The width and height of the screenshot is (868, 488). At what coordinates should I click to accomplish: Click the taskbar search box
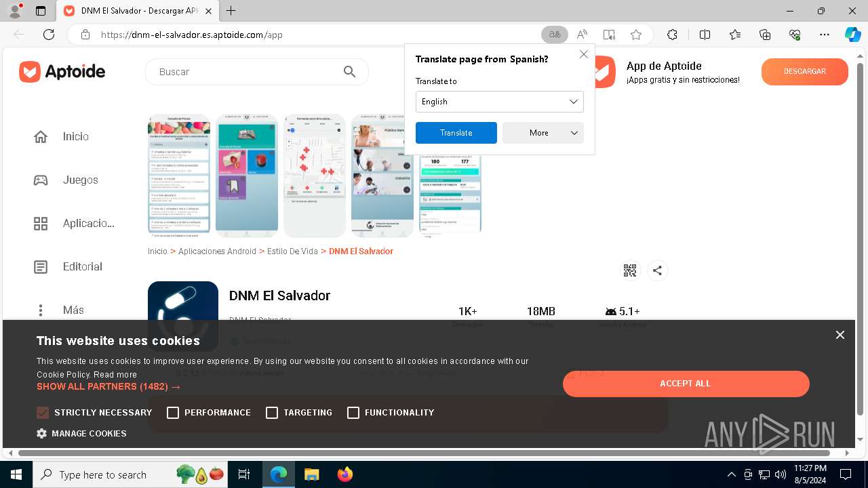pyautogui.click(x=130, y=474)
